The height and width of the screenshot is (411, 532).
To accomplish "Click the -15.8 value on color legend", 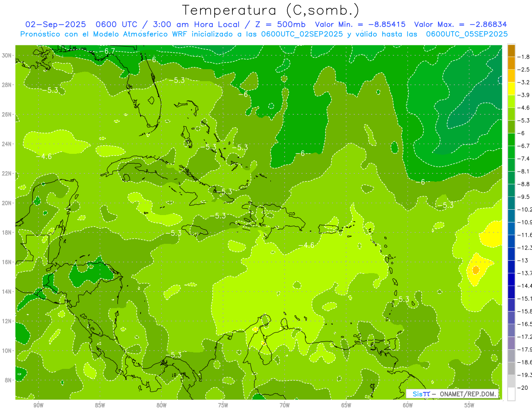I will click(525, 311).
